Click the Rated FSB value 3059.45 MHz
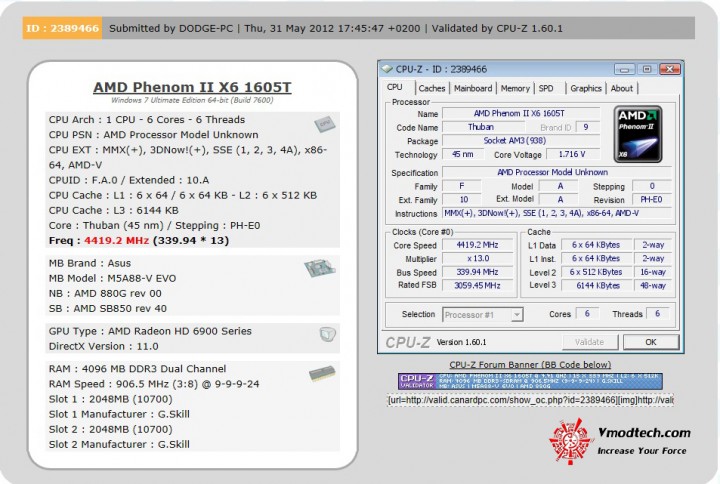720x484 pixels. (x=478, y=286)
